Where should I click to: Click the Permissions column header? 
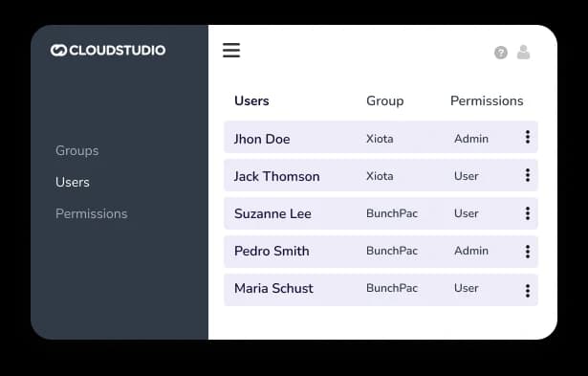click(487, 101)
